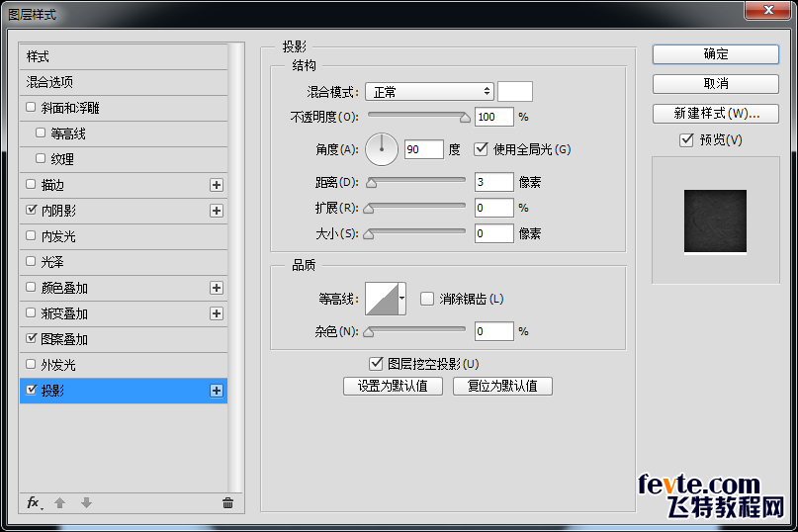Click the 大小 value field
Image resolution: width=798 pixels, height=532 pixels.
(x=493, y=233)
